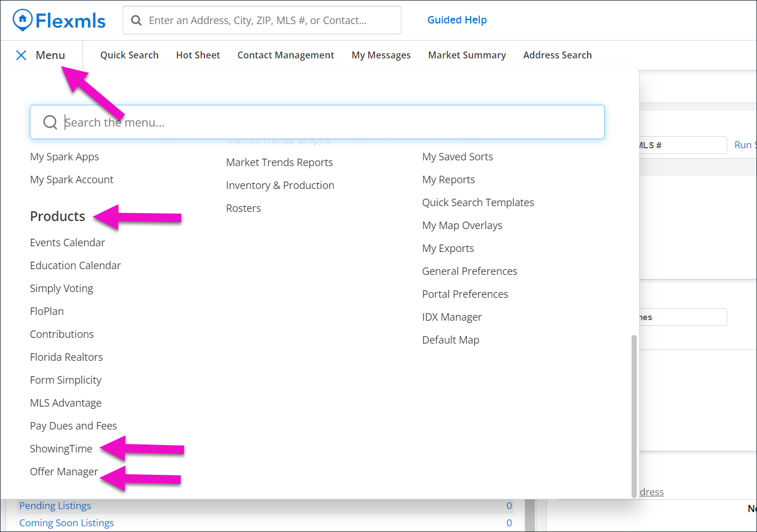Open My Saved Sorts
The image size is (757, 532).
click(x=458, y=157)
